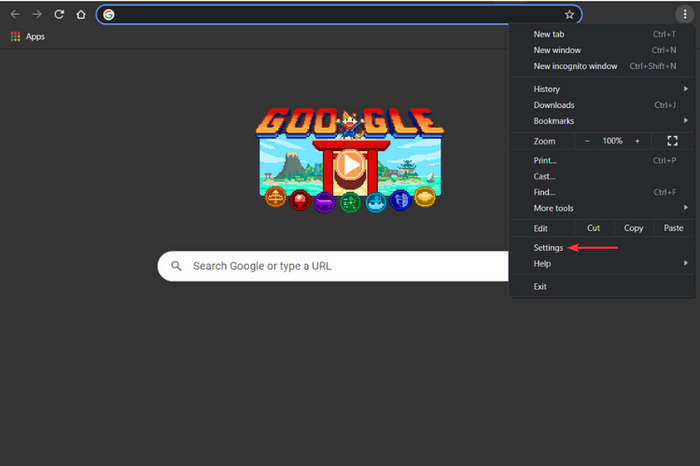Expand the Bookmarks submenu
The width and height of the screenshot is (700, 466).
602,121
